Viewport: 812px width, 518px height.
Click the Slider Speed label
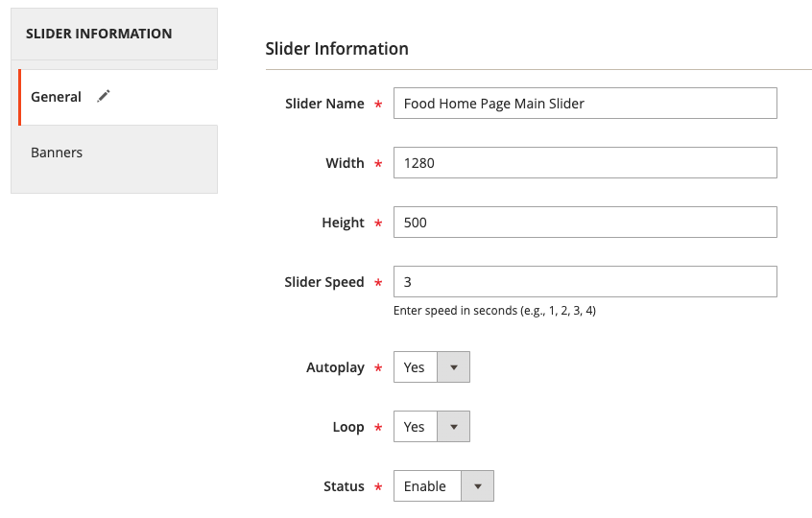[324, 282]
